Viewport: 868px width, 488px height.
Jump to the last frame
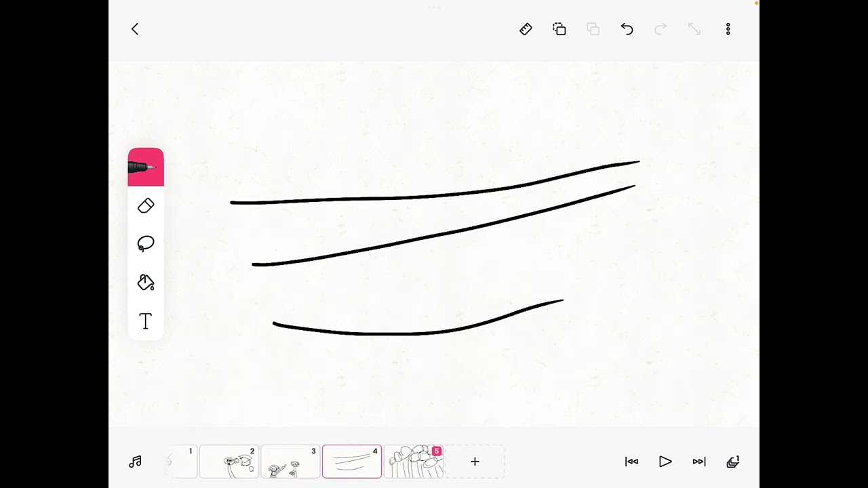(699, 462)
